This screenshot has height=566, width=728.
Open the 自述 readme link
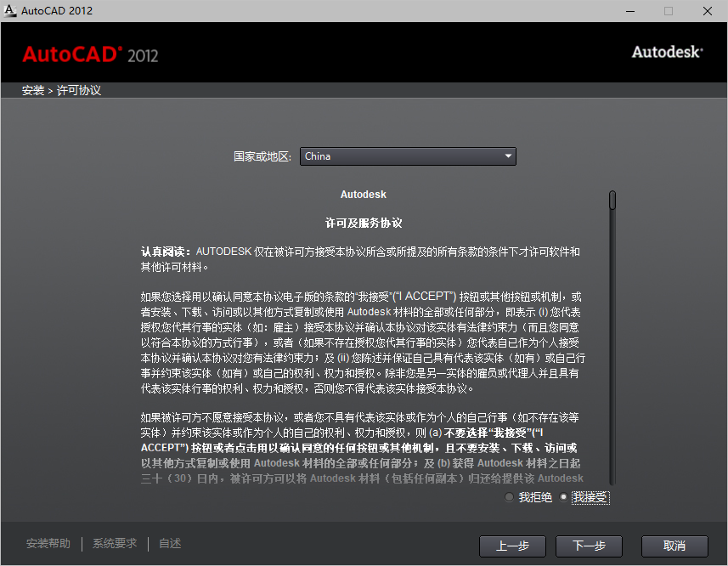point(169,542)
